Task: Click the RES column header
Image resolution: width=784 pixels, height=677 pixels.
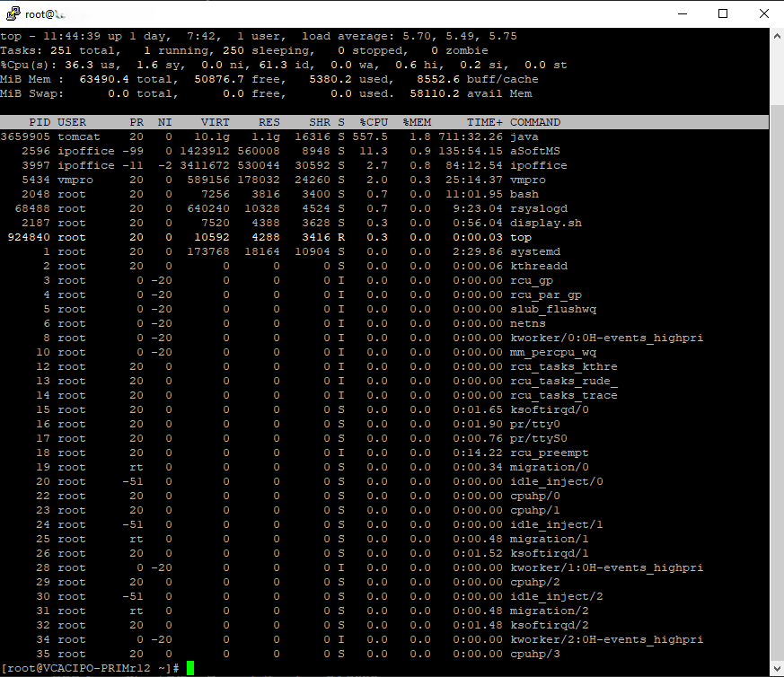Action: (269, 122)
